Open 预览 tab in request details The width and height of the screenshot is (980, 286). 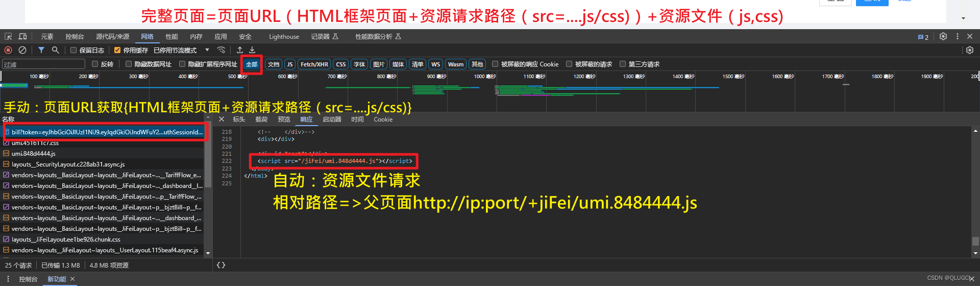coord(284,120)
